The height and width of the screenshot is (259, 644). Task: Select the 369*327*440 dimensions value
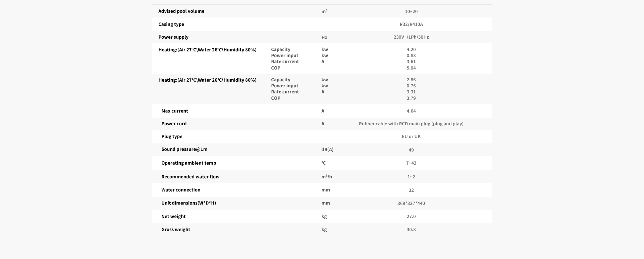click(x=411, y=203)
